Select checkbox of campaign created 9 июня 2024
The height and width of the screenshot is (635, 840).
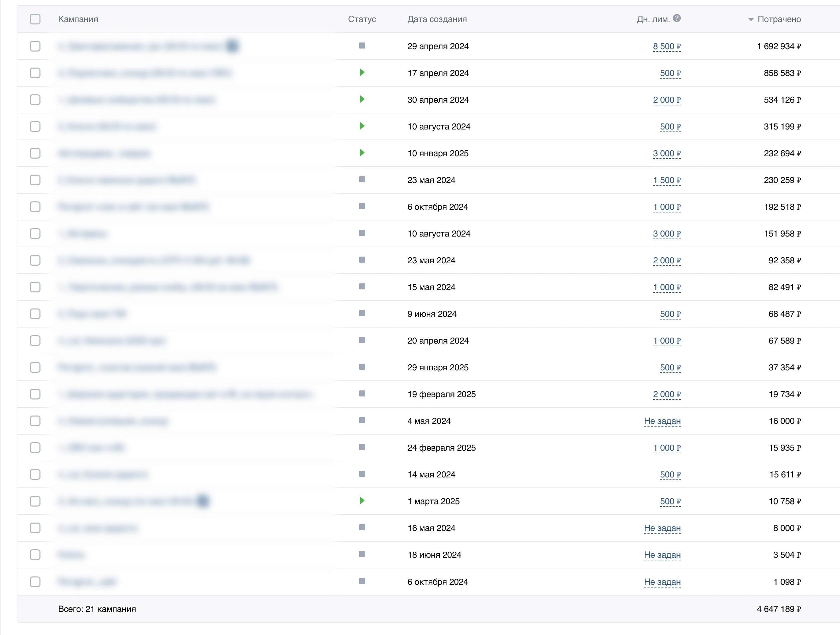[35, 314]
